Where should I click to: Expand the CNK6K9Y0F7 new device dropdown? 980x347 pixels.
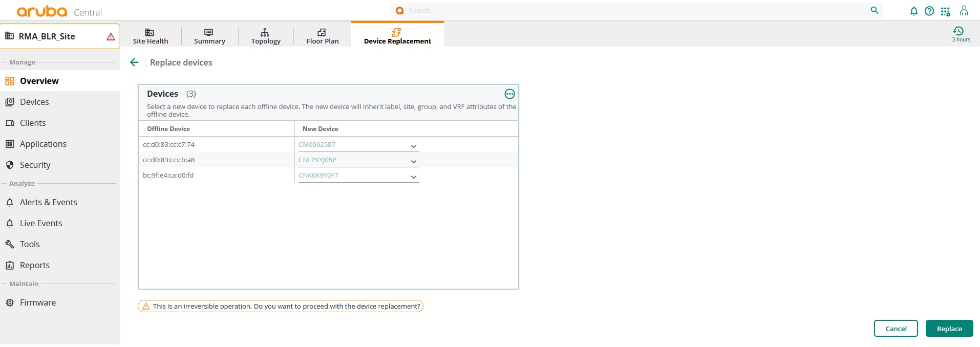[x=413, y=177]
